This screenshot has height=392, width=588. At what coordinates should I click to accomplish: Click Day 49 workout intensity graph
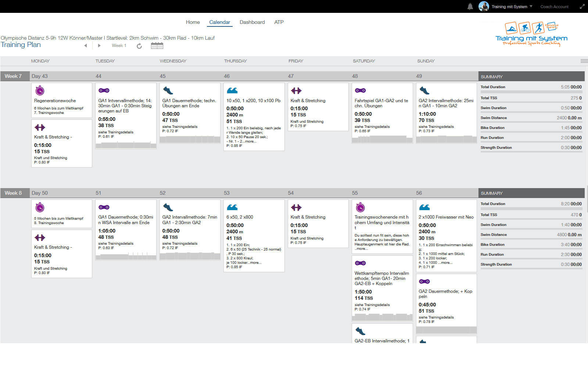click(x=446, y=139)
